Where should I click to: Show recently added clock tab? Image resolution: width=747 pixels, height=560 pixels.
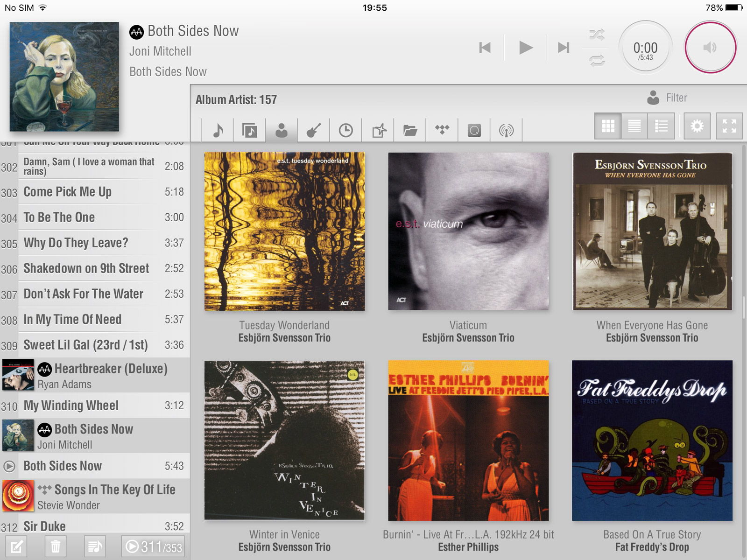[x=345, y=130]
